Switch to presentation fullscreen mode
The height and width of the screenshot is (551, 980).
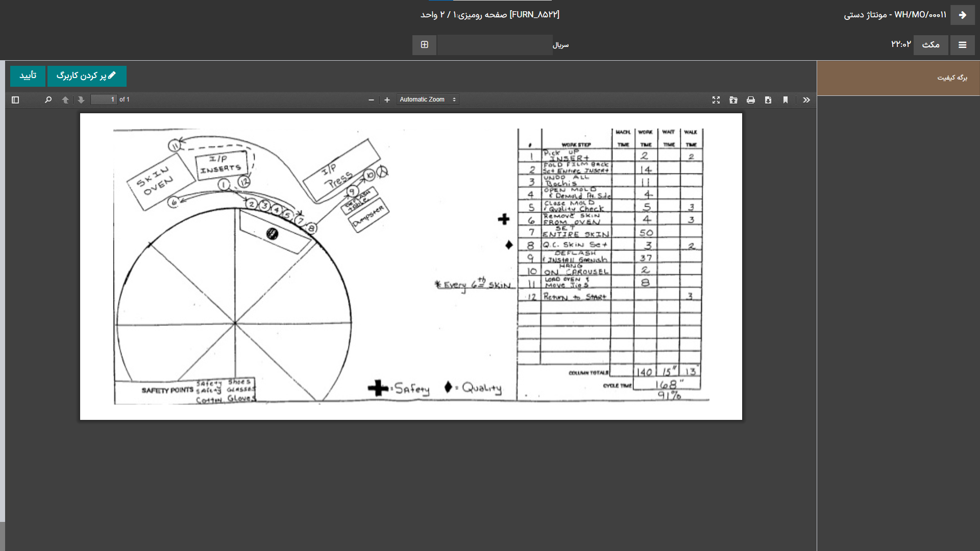pyautogui.click(x=716, y=100)
